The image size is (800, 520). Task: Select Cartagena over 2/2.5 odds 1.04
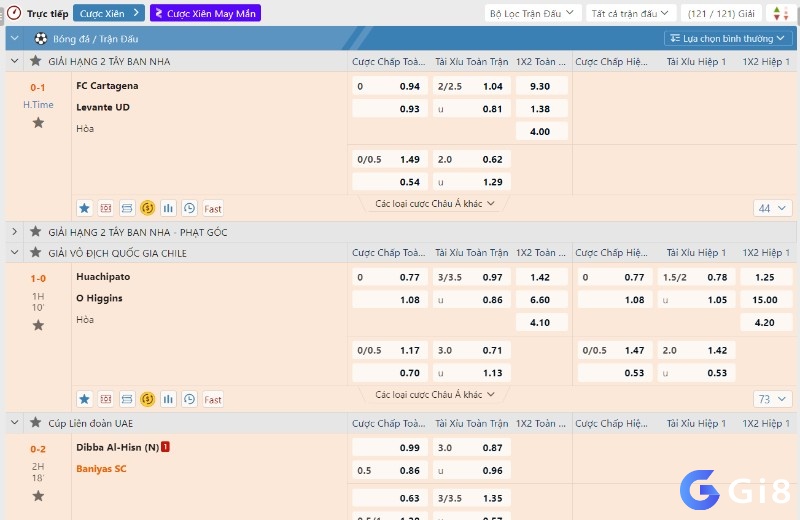pos(471,86)
